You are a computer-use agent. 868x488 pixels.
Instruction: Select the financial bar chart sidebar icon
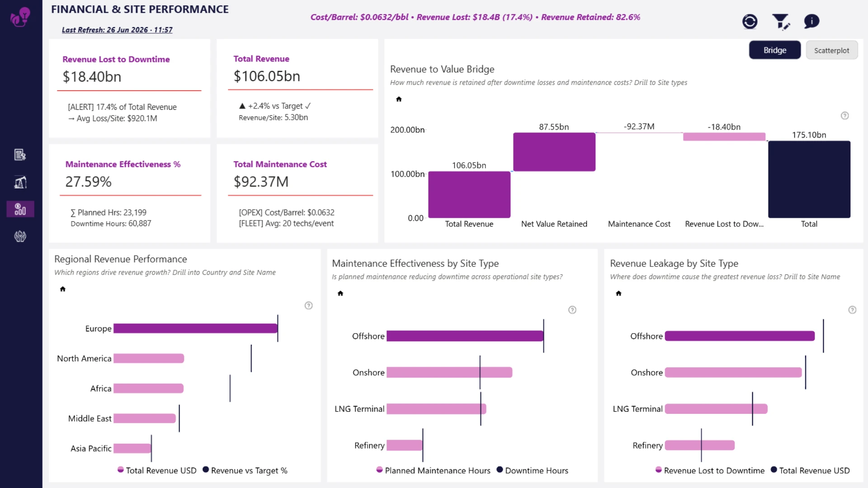pyautogui.click(x=20, y=209)
